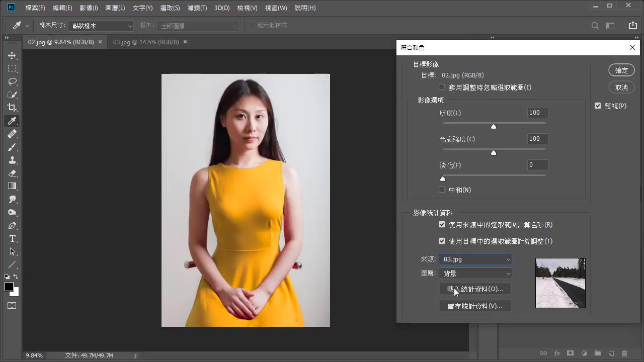Uncheck 使用來源中的選取範圍計算色彩(R)
This screenshot has width=644, height=362.
442,224
